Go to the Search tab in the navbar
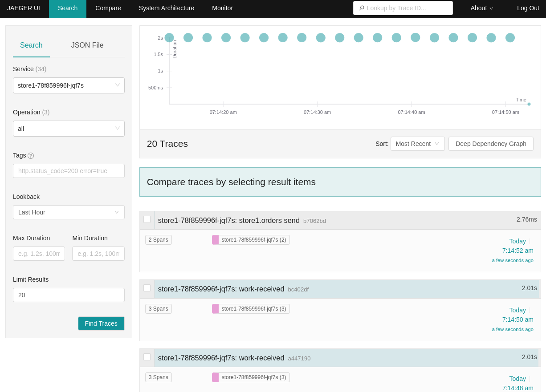This screenshot has width=546, height=392. click(68, 8)
